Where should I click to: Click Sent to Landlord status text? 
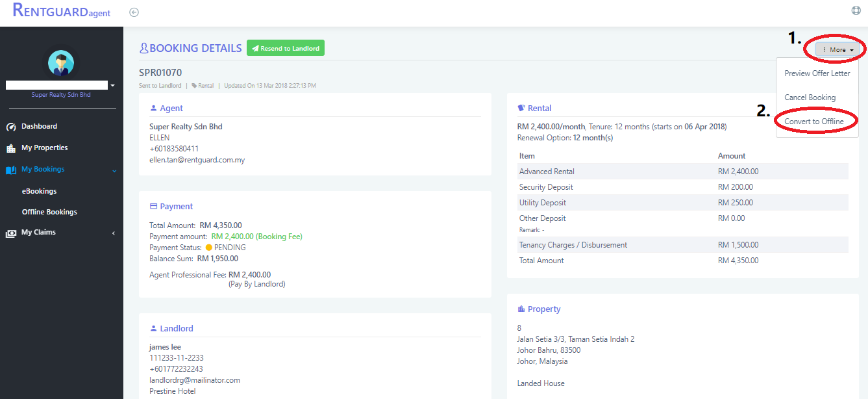coord(160,86)
